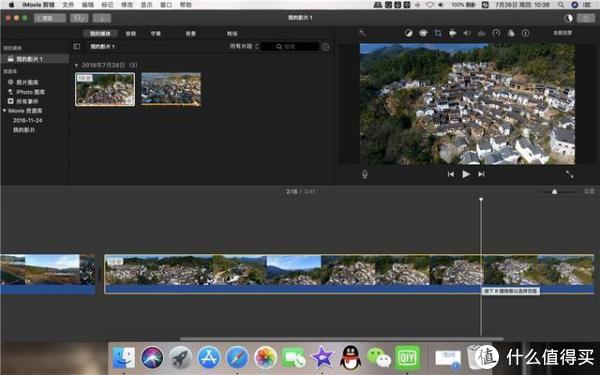Open the color balance adjustment tool
This screenshot has width=600, height=375.
point(409,33)
